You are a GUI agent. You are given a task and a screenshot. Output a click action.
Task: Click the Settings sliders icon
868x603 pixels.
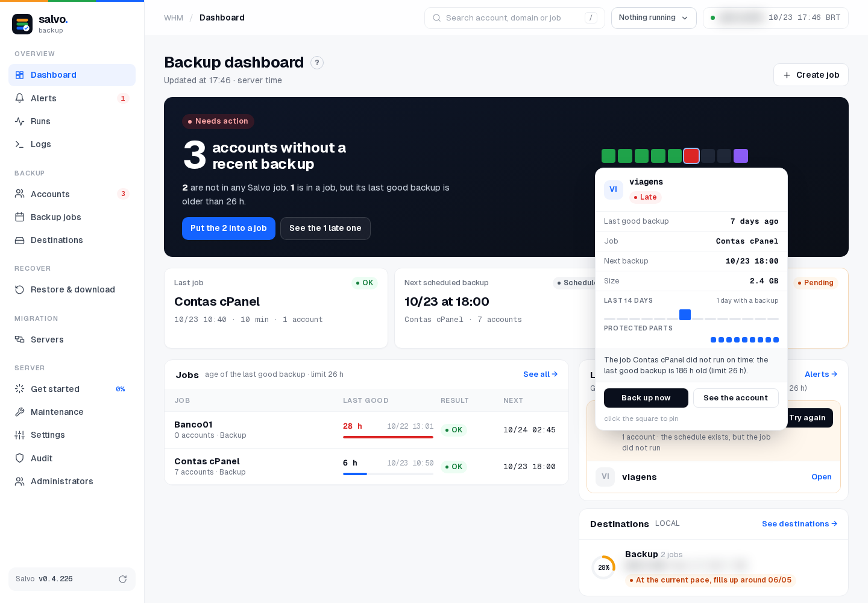pos(19,435)
